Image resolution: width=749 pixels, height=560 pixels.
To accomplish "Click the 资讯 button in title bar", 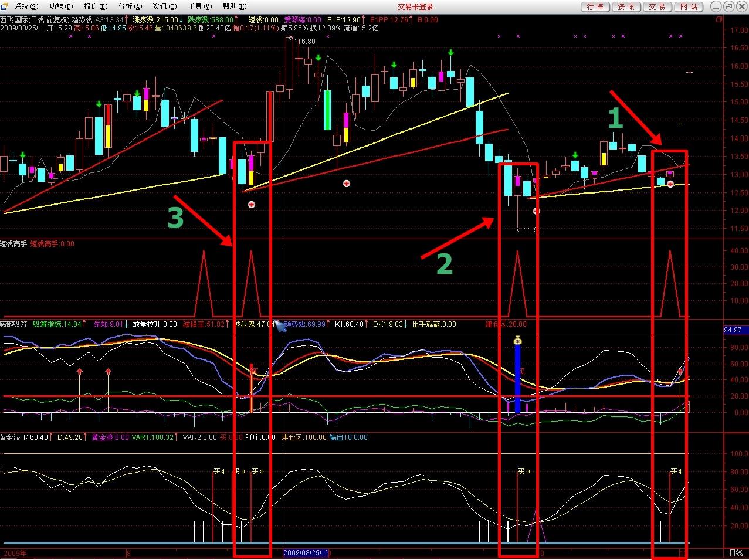I will point(626,6).
